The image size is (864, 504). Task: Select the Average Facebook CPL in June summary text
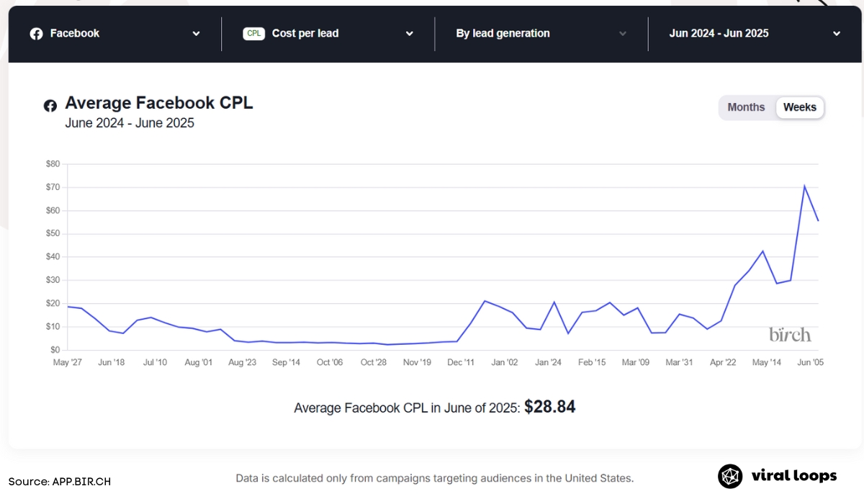tap(407, 408)
